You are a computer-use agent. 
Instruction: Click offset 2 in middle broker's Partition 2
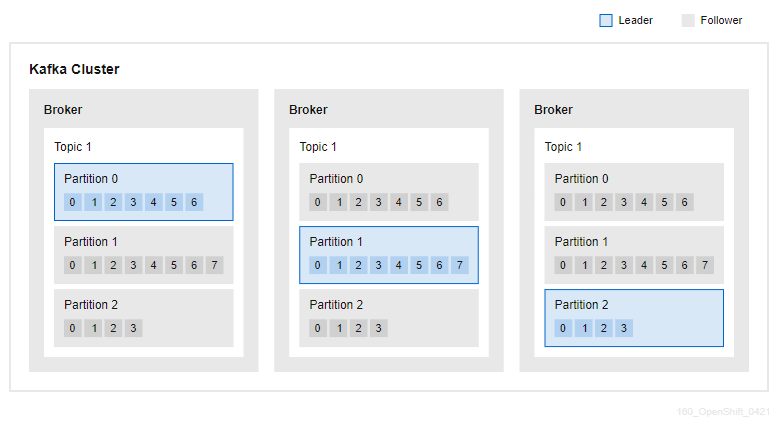point(358,328)
